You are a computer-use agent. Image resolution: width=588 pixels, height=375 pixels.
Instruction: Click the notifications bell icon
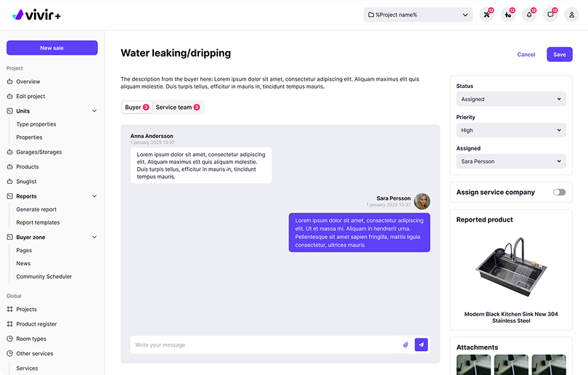[529, 15]
